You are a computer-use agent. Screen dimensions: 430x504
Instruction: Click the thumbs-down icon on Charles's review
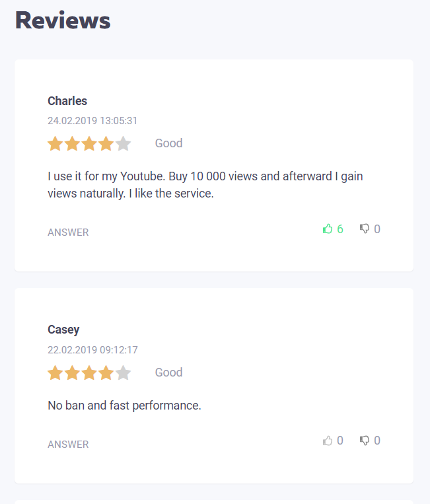click(365, 229)
